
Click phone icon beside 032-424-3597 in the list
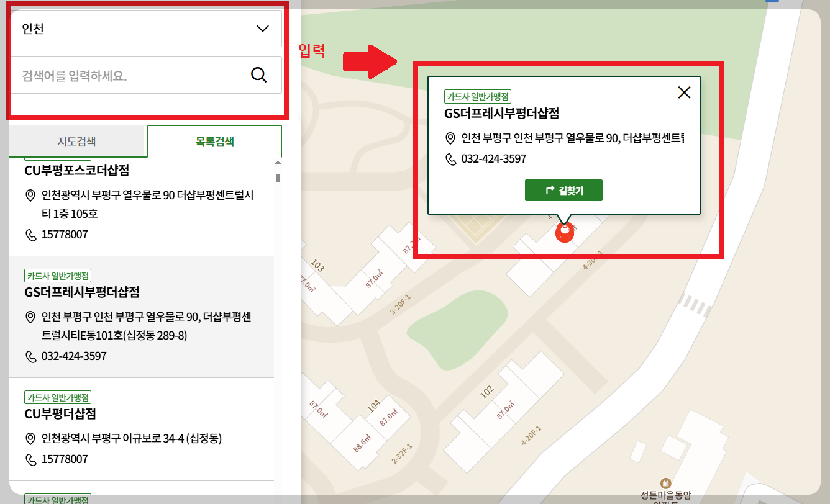tap(30, 356)
